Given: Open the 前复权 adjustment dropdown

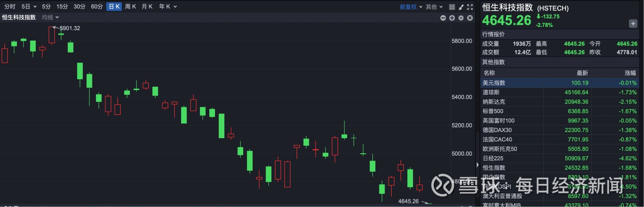Looking at the screenshot, I should [x=411, y=7].
